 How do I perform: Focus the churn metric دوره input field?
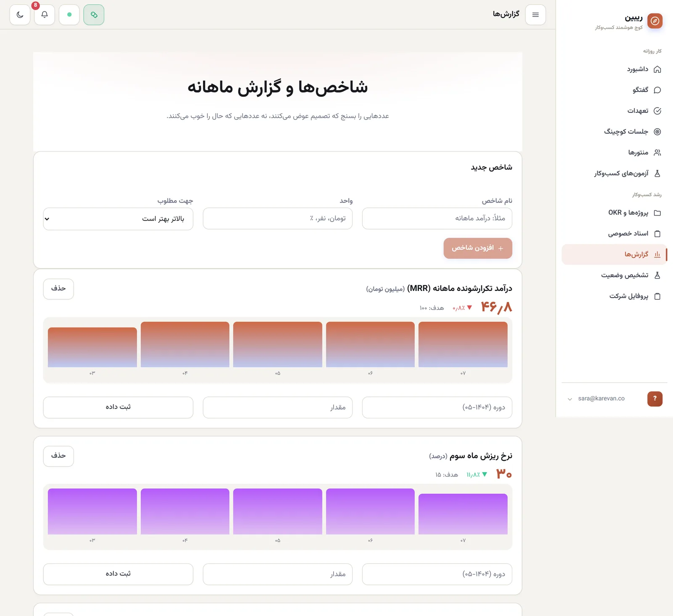(x=437, y=574)
